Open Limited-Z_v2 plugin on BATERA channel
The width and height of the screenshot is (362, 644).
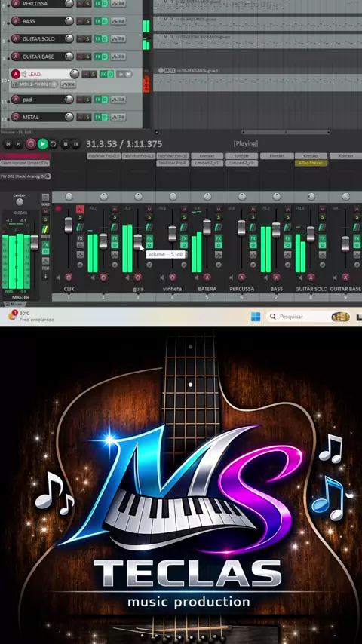pyautogui.click(x=207, y=163)
